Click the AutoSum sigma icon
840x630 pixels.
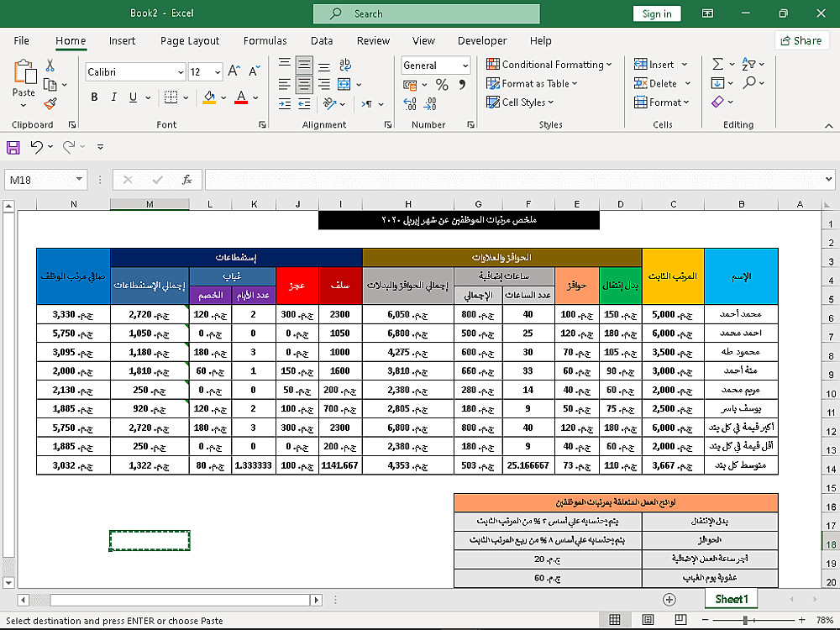[x=717, y=65]
